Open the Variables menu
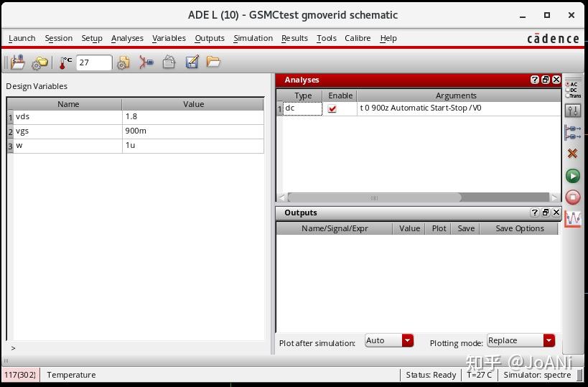The image size is (588, 387). (169, 38)
